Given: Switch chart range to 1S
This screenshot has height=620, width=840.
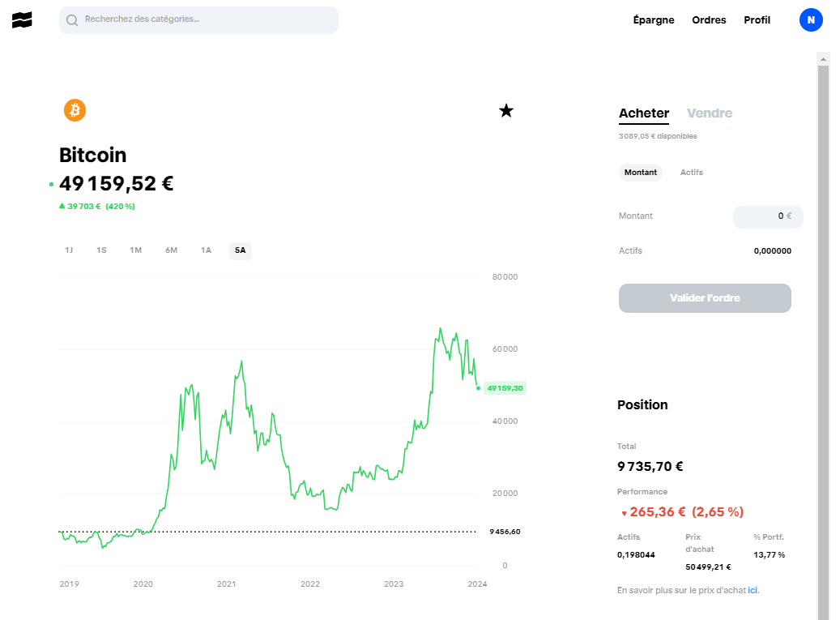Looking at the screenshot, I should [x=101, y=250].
